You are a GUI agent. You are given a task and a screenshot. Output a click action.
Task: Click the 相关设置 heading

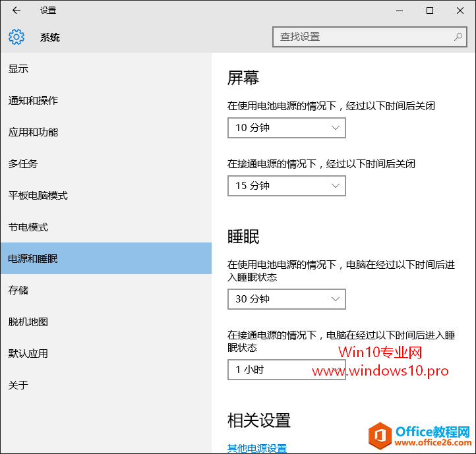(259, 420)
